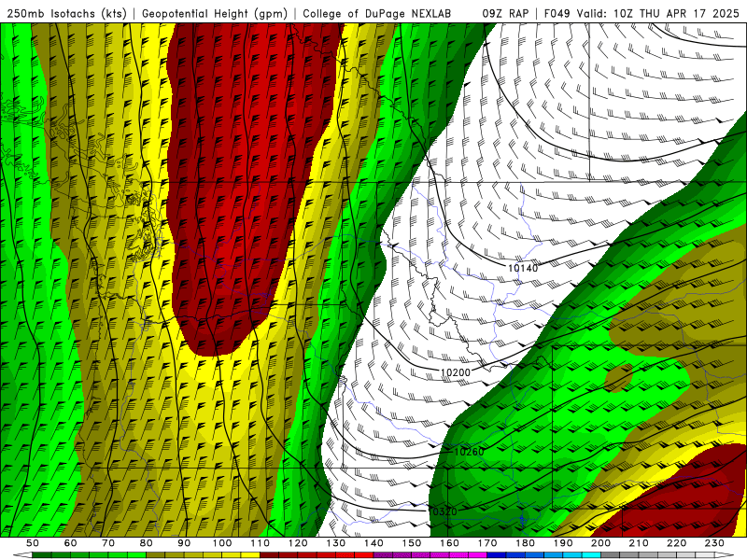Click the bright red swatch just left of 140
Screen dimensions: 747x560
click(364, 555)
